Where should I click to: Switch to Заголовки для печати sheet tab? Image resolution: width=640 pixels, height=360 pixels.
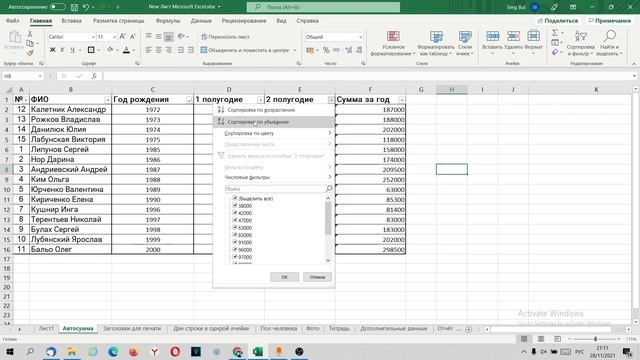coord(132,329)
